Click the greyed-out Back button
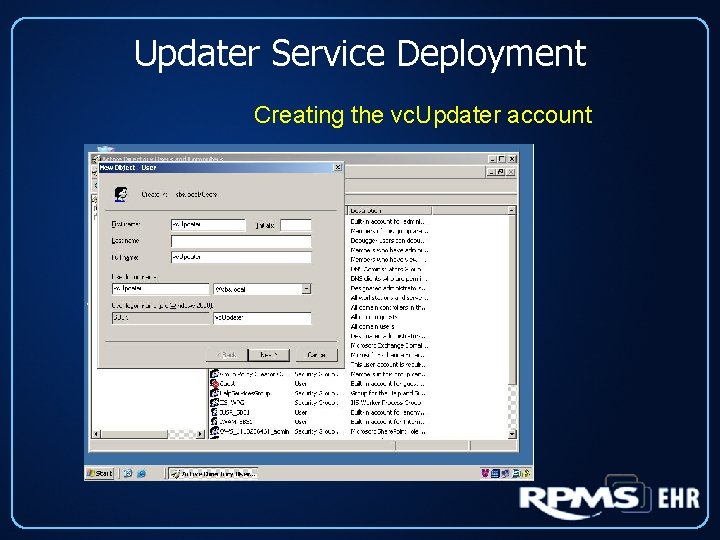This screenshot has width=720, height=540. pyautogui.click(x=226, y=354)
